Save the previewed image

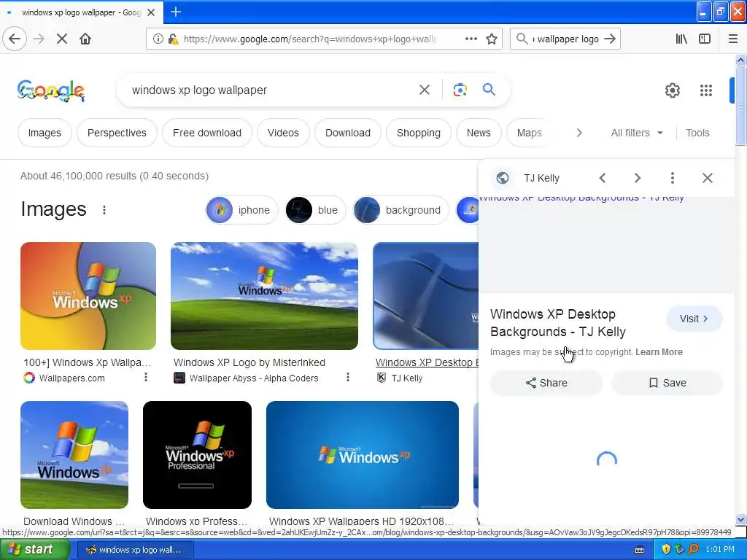(x=667, y=383)
